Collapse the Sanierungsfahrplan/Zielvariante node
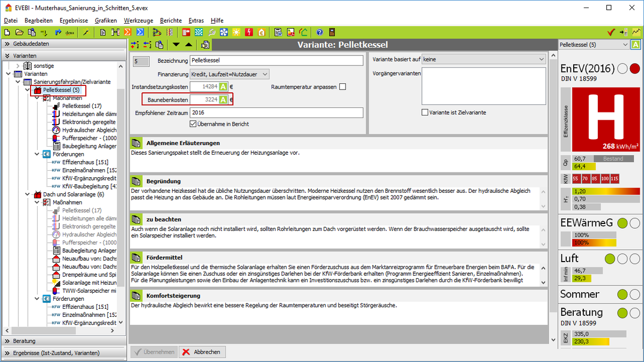Viewport: 644px width, 362px height. click(x=18, y=82)
